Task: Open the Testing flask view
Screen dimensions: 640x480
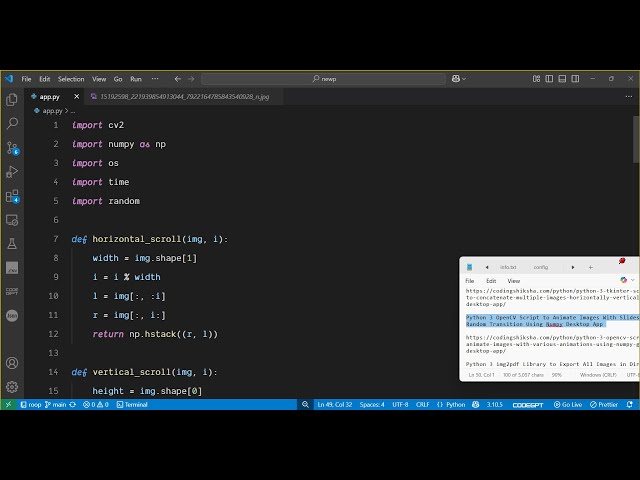Action: [x=12, y=244]
